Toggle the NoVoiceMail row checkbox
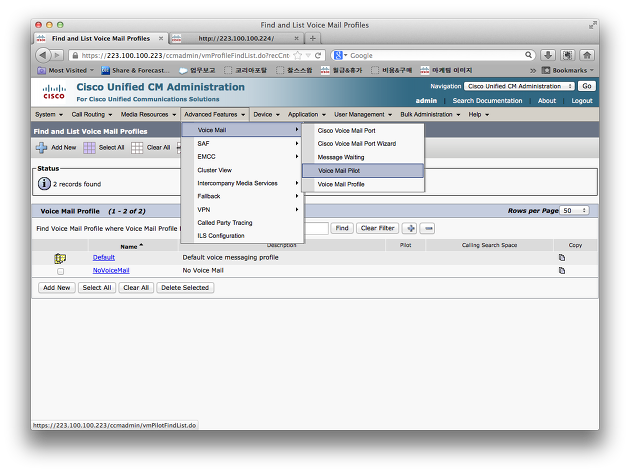Image resolution: width=630 pixels, height=473 pixels. (x=60, y=271)
